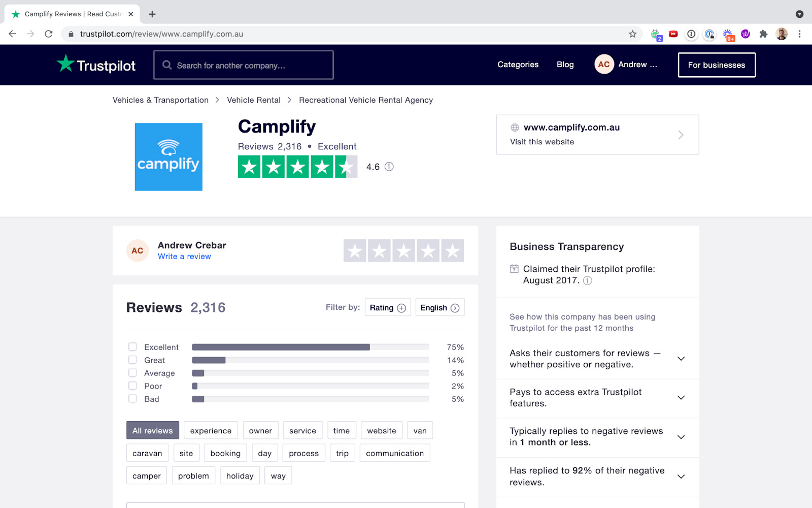
Task: Rate four stars in the review widget
Action: pyautogui.click(x=428, y=251)
